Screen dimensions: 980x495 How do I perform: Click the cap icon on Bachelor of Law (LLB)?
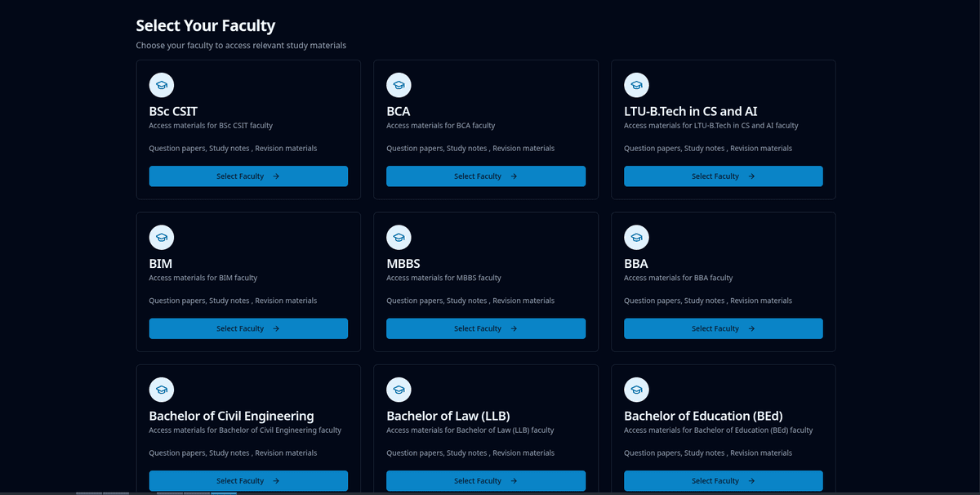pos(399,390)
